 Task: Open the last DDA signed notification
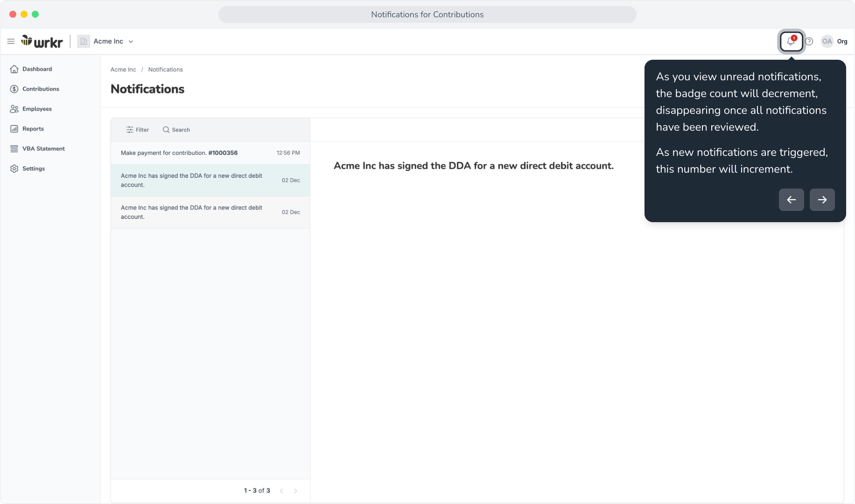click(x=210, y=212)
